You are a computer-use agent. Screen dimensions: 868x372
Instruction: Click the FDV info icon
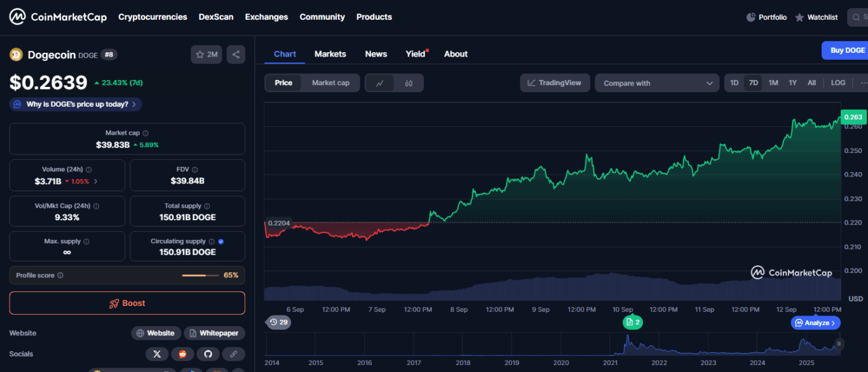[194, 169]
